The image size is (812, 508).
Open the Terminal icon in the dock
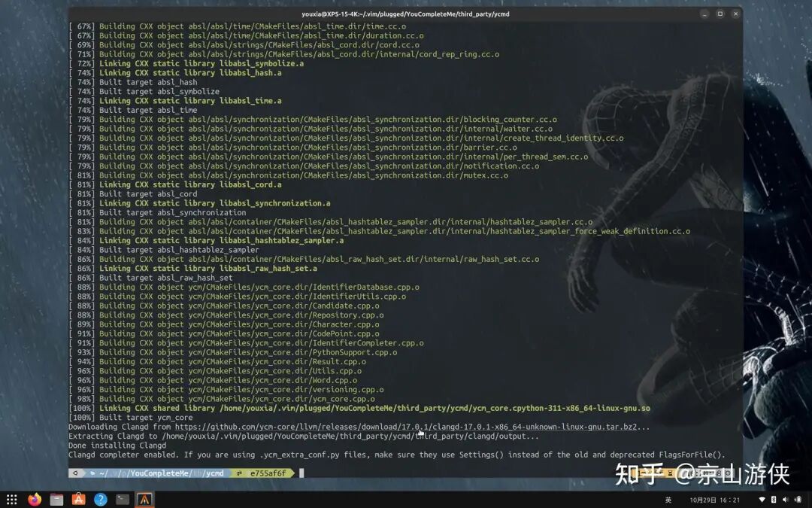pyautogui.click(x=123, y=500)
